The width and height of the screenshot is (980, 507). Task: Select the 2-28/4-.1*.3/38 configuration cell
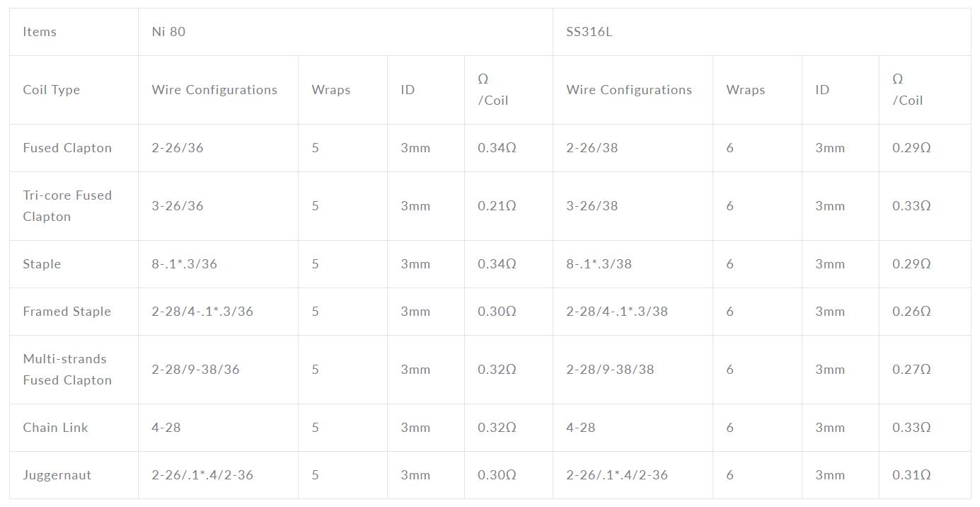(x=633, y=312)
